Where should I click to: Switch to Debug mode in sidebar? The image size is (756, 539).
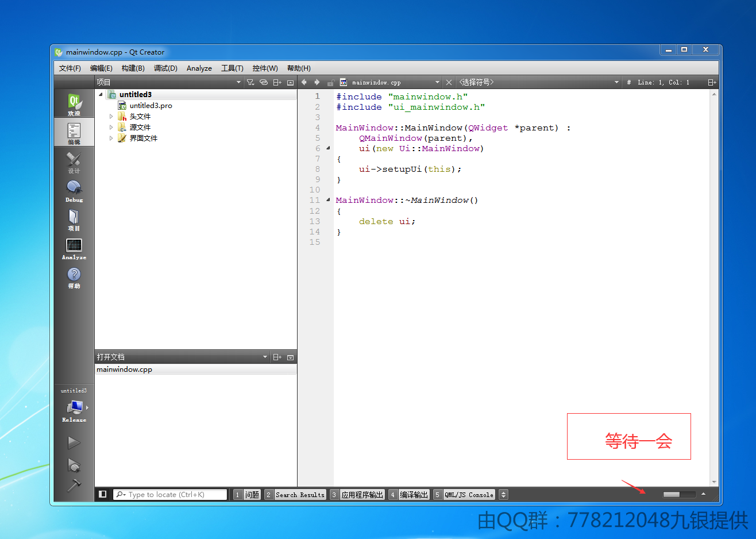74,190
